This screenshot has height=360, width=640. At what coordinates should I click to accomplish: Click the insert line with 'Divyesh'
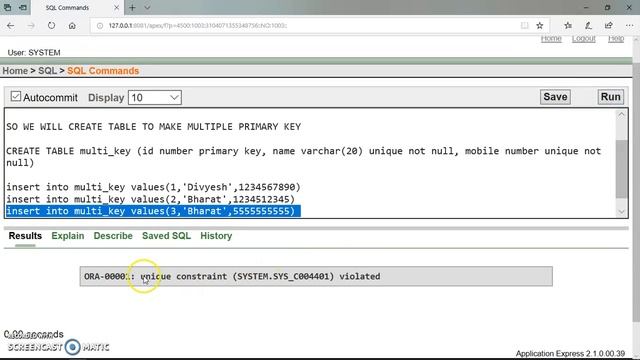(x=153, y=187)
